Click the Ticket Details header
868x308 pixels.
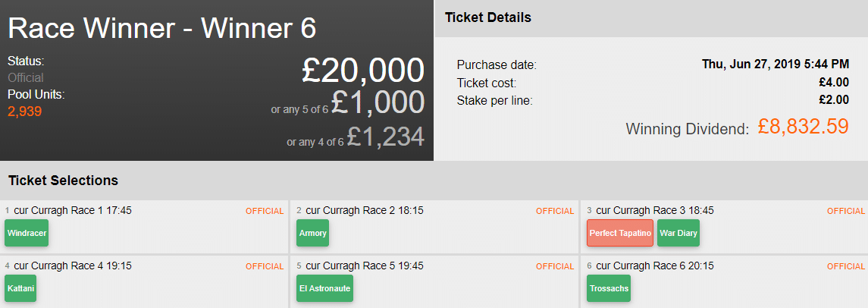pos(487,17)
